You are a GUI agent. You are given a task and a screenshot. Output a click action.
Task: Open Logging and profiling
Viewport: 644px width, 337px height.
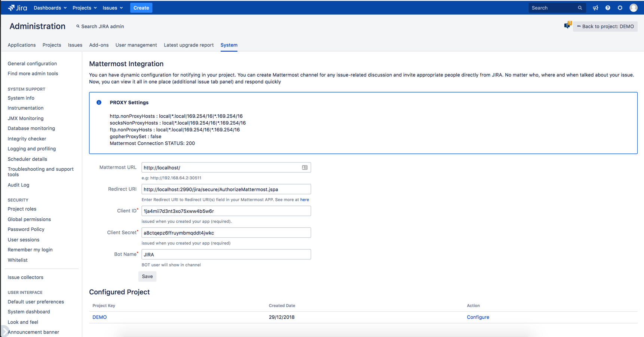32,149
